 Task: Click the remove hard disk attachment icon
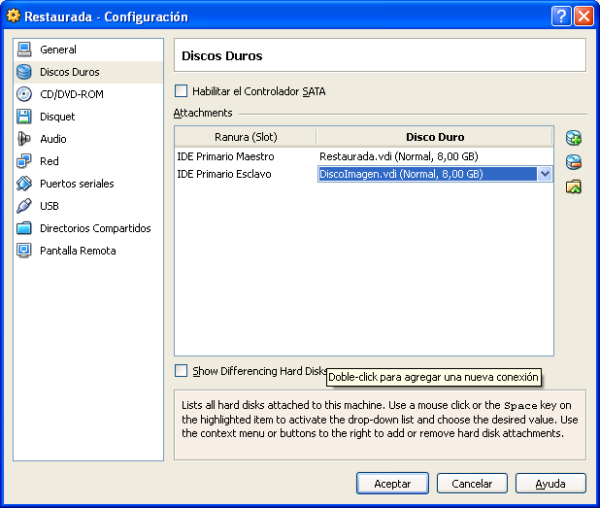[x=573, y=162]
